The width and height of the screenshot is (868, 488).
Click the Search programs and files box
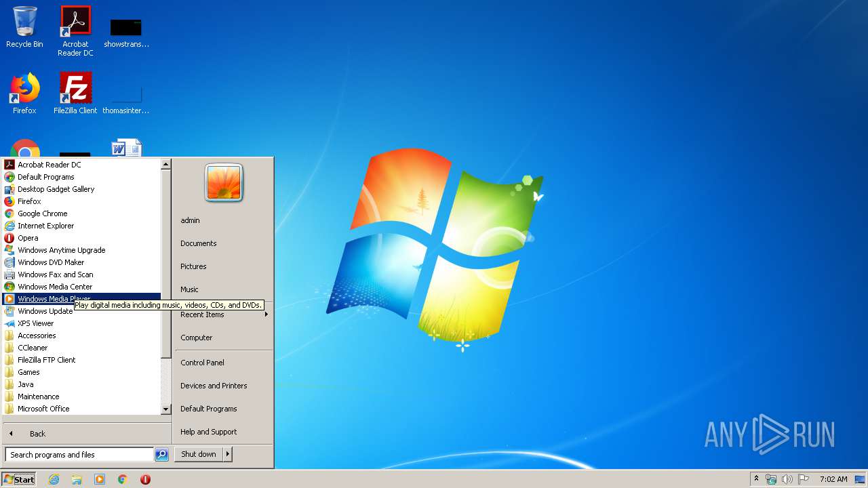click(79, 455)
